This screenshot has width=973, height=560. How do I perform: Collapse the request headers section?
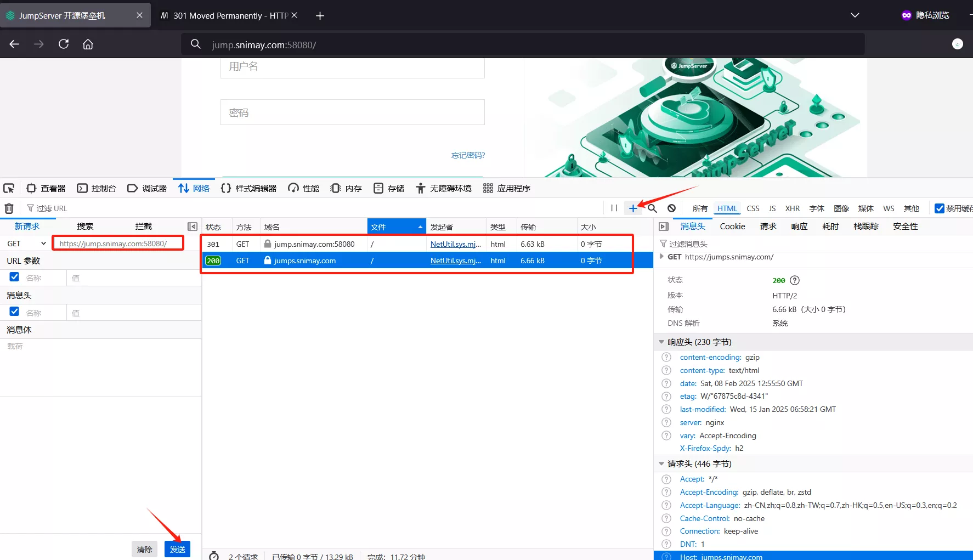pyautogui.click(x=661, y=464)
